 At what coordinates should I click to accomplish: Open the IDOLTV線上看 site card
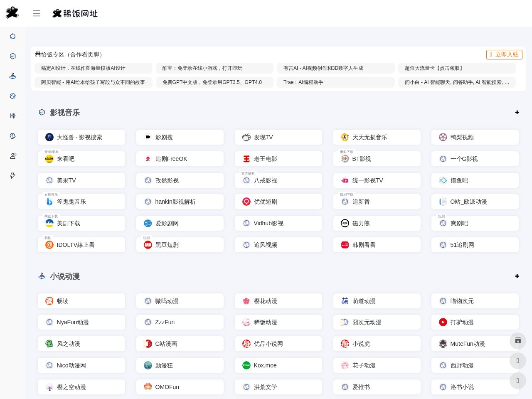click(x=81, y=245)
